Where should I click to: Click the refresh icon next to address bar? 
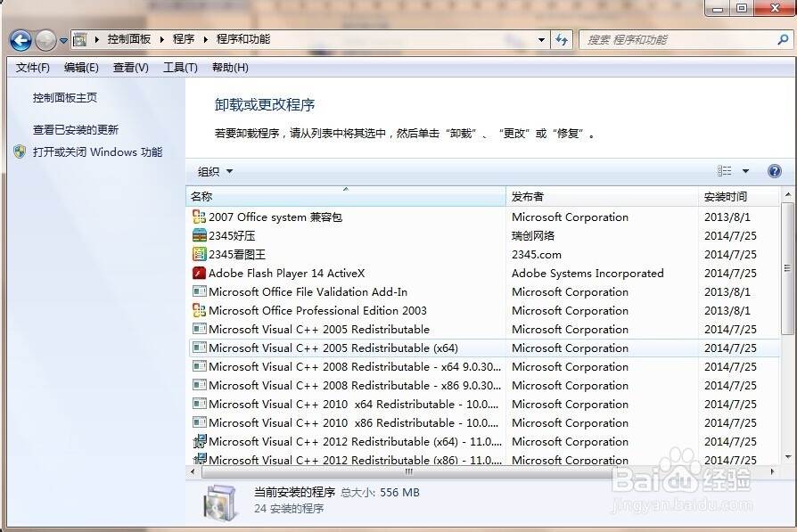point(562,39)
